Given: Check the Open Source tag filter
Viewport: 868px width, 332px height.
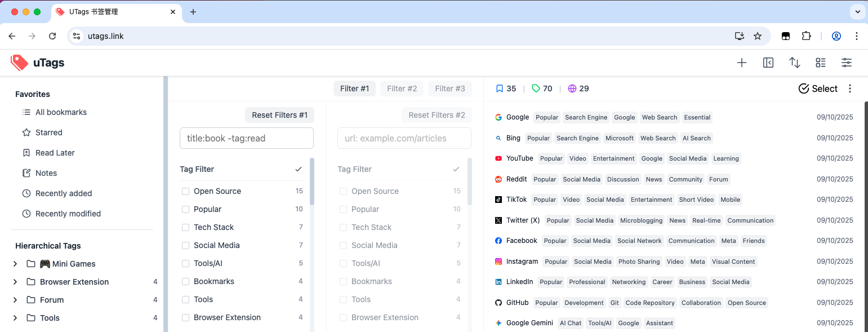Looking at the screenshot, I should coord(185,191).
